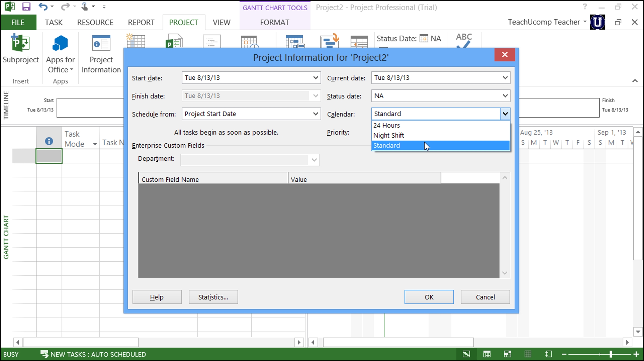Click the Save icon in toolbar

tap(26, 7)
